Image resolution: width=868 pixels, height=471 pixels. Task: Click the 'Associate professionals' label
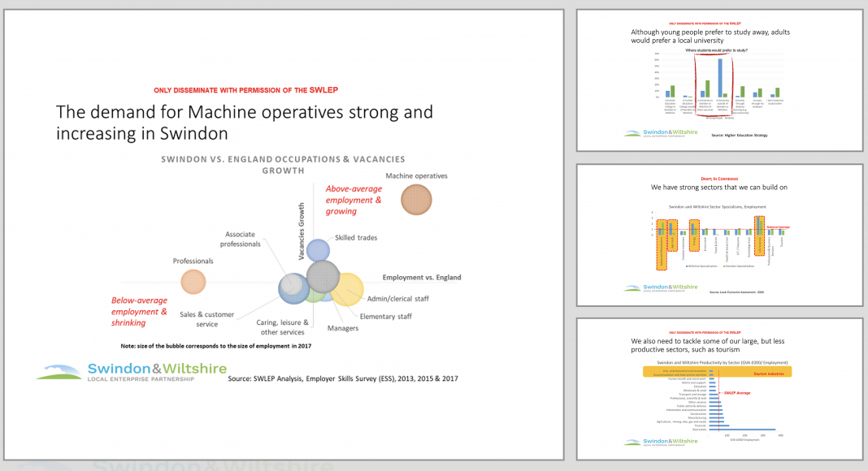click(241, 239)
